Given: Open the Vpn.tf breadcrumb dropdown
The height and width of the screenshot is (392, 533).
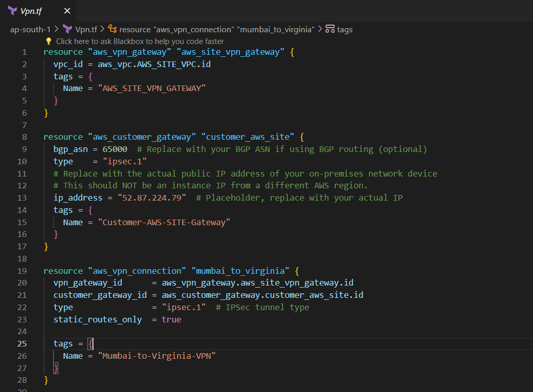Looking at the screenshot, I should pyautogui.click(x=86, y=29).
